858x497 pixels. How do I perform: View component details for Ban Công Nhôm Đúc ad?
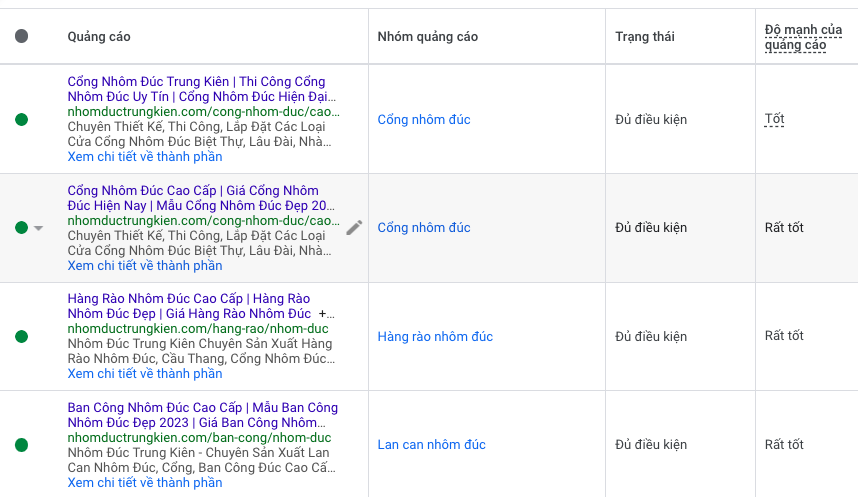(x=145, y=483)
